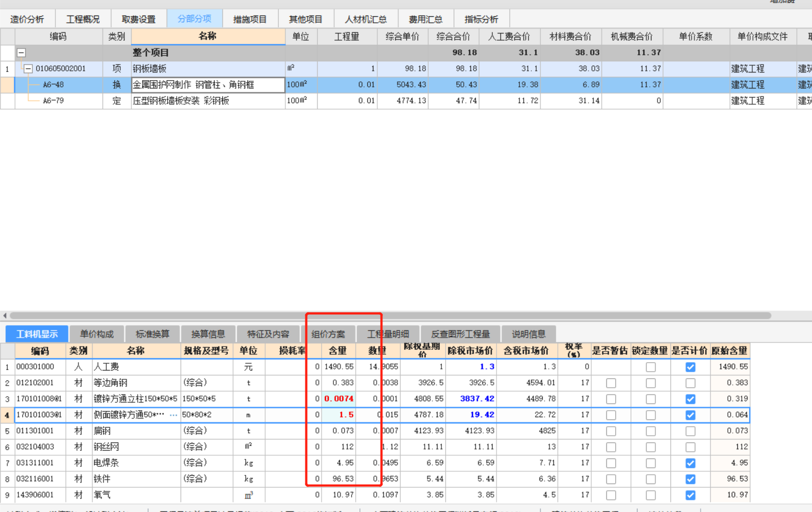Collapse the 010605002001 tree node
The height and width of the screenshot is (512, 812).
pyautogui.click(x=28, y=69)
